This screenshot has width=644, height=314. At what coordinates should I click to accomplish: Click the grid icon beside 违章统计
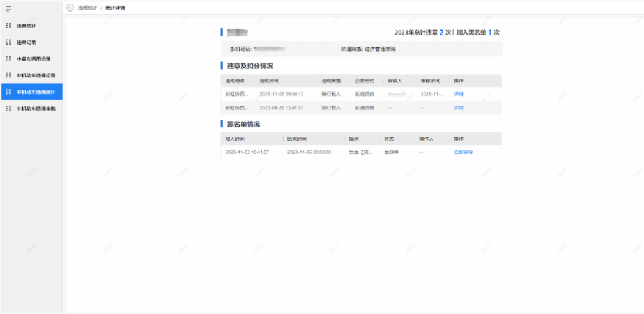point(8,26)
